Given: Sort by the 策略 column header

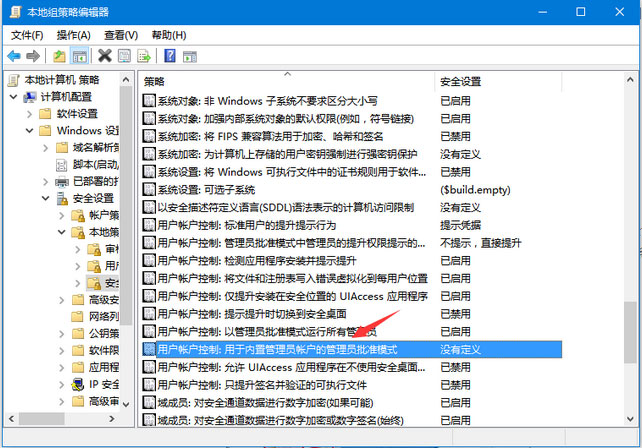Looking at the screenshot, I should [x=287, y=81].
